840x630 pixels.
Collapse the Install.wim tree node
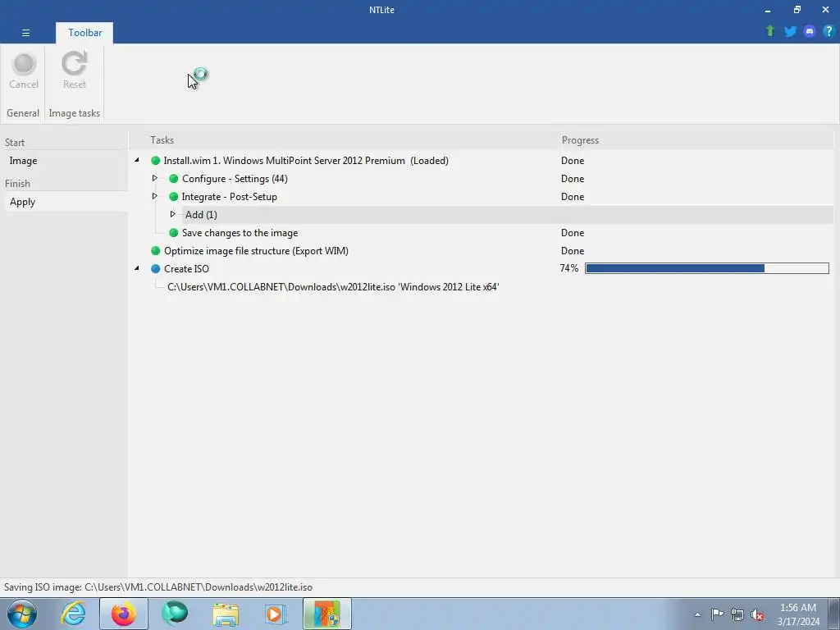pos(137,160)
